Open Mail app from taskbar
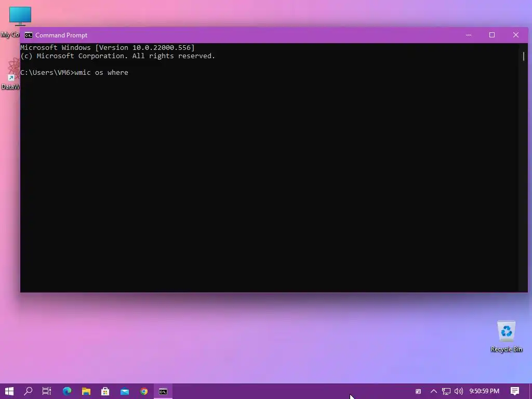 (125, 391)
